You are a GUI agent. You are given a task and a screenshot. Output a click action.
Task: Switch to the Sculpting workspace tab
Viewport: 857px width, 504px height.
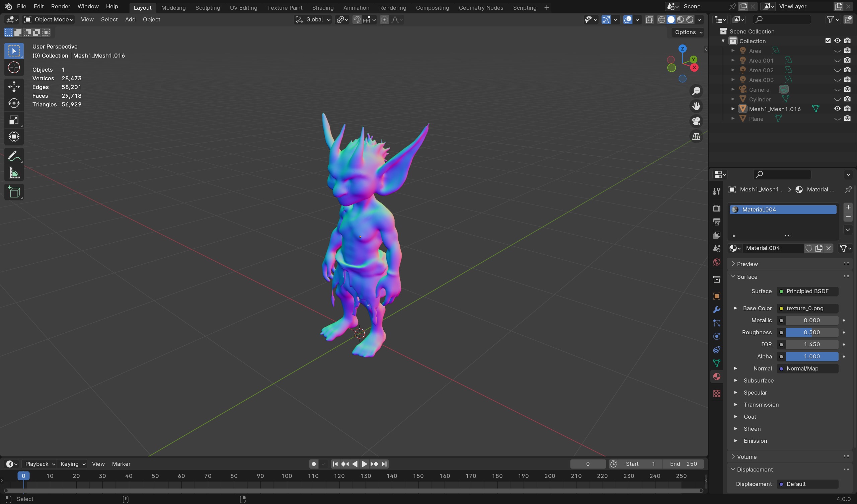pyautogui.click(x=208, y=7)
